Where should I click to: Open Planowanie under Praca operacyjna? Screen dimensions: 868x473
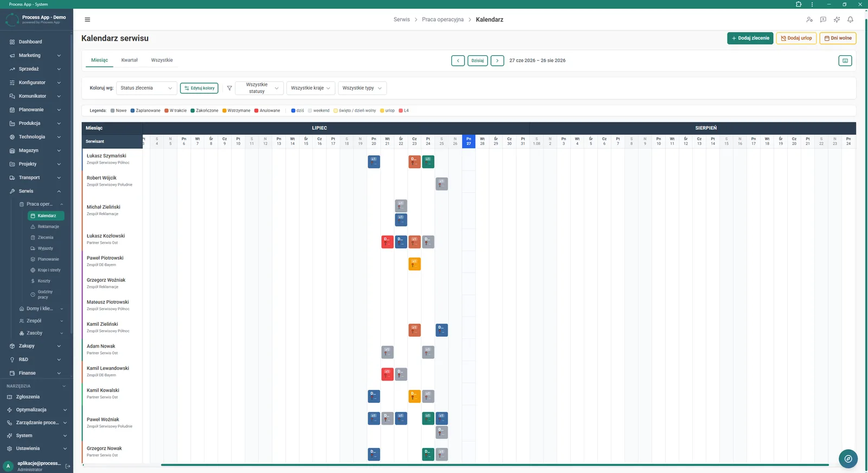click(46, 259)
